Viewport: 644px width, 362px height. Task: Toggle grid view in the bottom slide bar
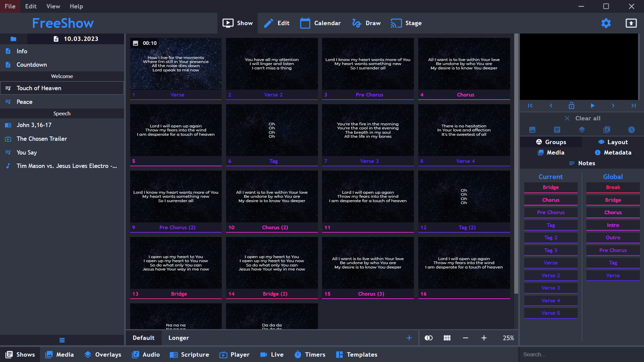[447, 338]
